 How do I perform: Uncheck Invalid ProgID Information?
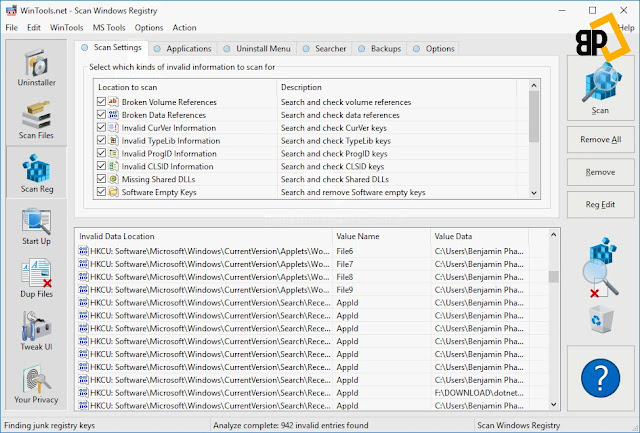(101, 153)
